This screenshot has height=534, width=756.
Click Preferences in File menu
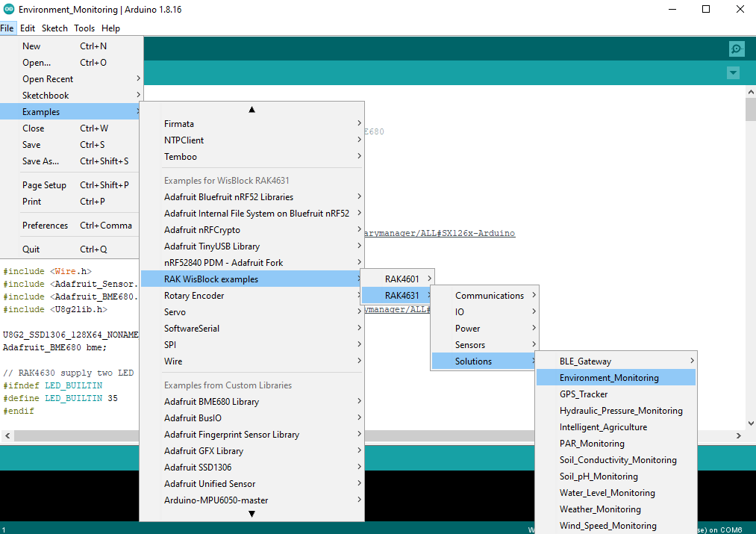(45, 226)
